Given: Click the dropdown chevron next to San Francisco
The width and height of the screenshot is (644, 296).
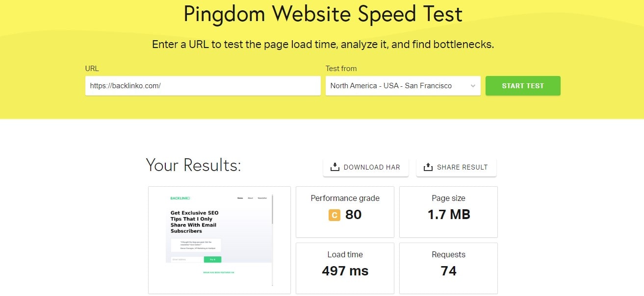Looking at the screenshot, I should 472,86.
